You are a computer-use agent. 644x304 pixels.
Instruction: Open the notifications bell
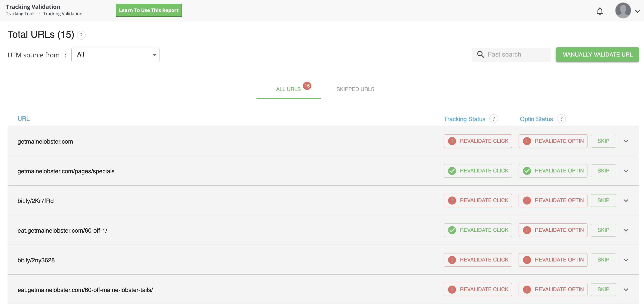600,11
